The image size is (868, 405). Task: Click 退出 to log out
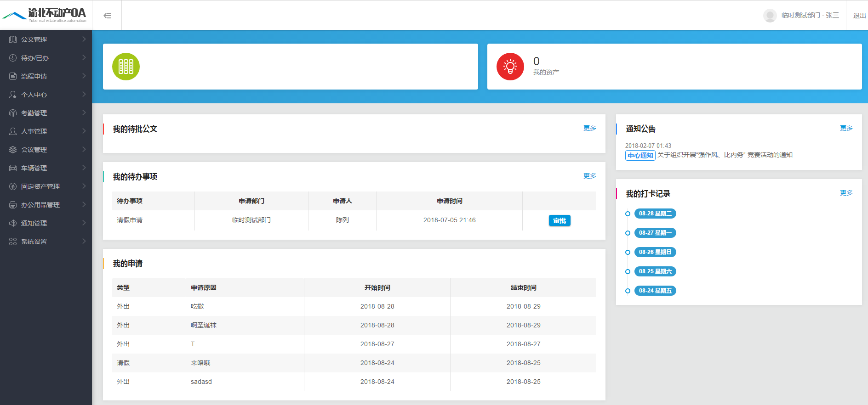[859, 16]
